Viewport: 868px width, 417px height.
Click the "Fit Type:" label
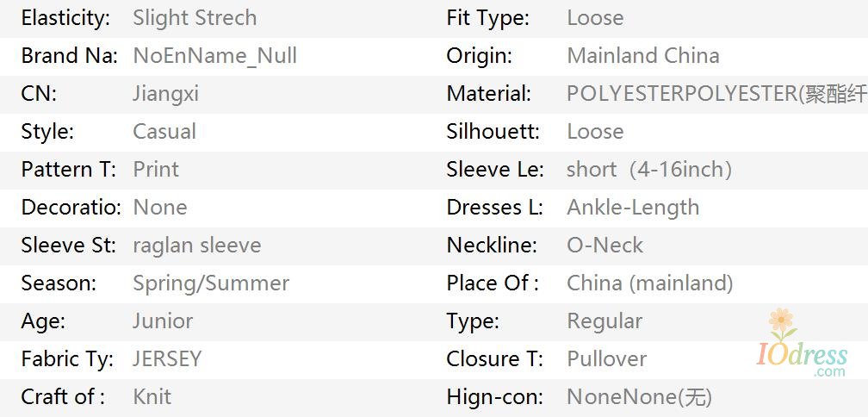(x=487, y=18)
